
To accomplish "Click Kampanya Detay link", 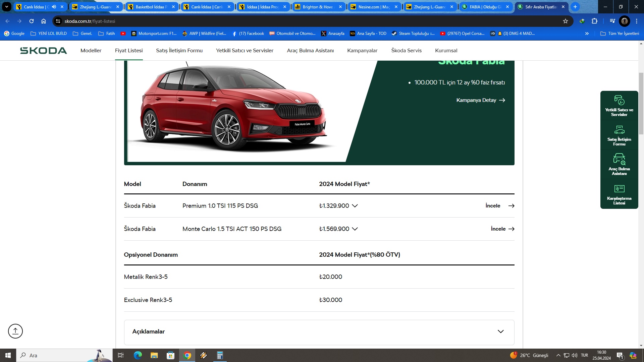I will pos(481,100).
